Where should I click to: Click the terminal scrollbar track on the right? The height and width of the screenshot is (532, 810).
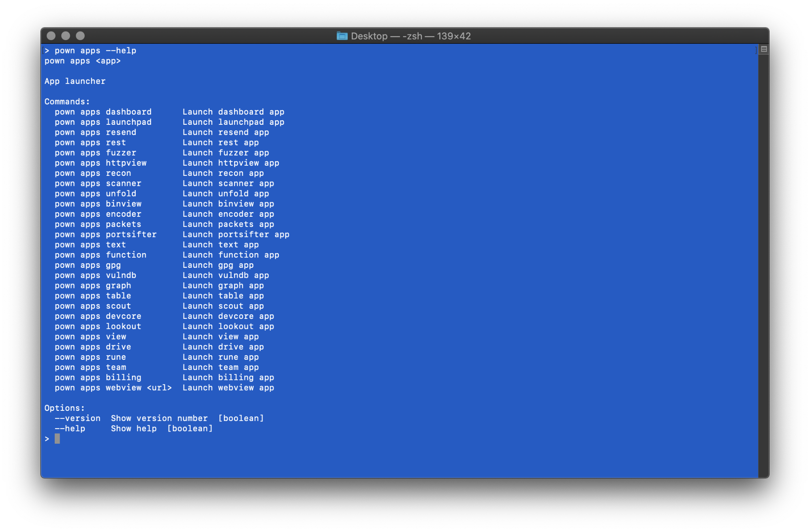[x=763, y=263]
